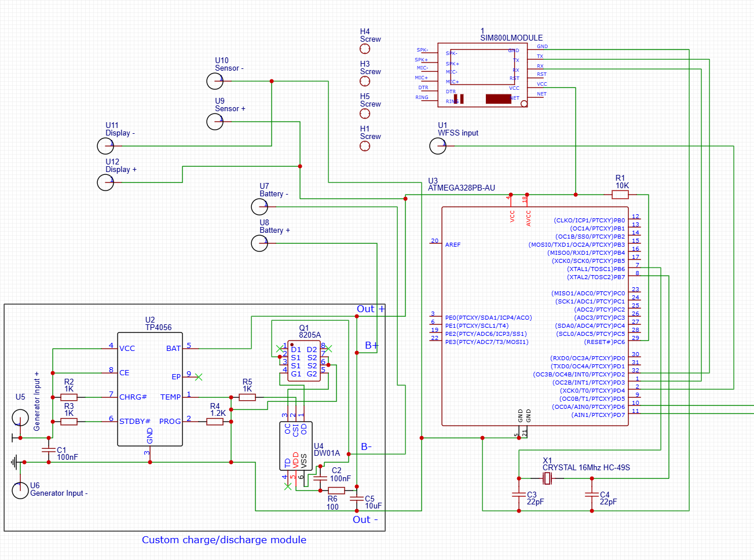Pick the U1 WFSS input connector
The width and height of the screenshot is (754, 560).
pos(438,146)
